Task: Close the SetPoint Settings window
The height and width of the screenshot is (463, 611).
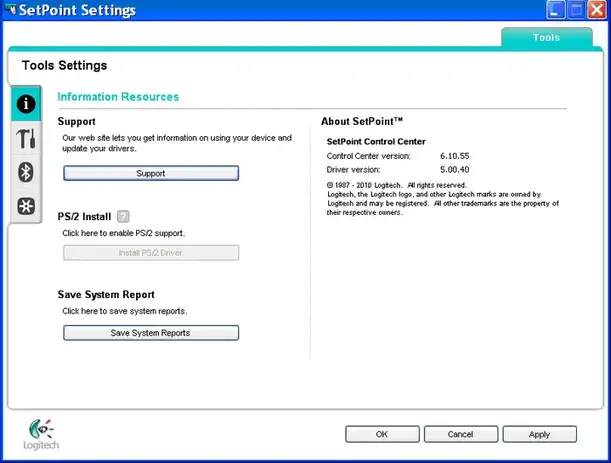Action: (x=597, y=10)
